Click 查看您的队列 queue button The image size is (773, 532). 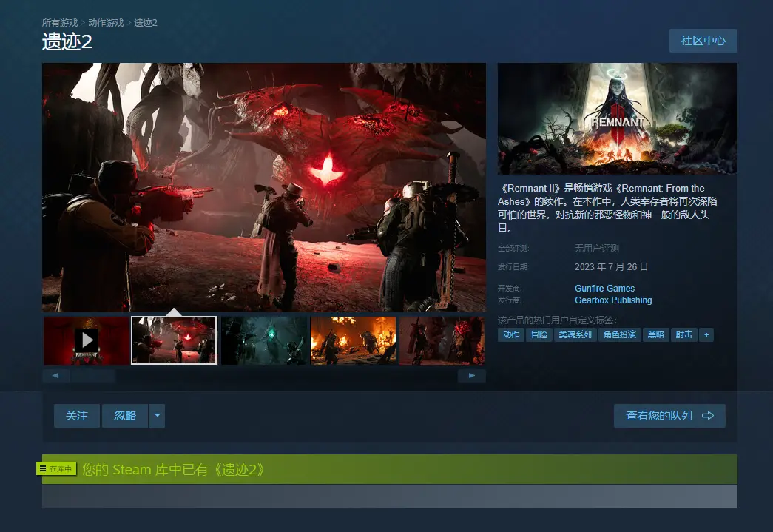(x=669, y=416)
